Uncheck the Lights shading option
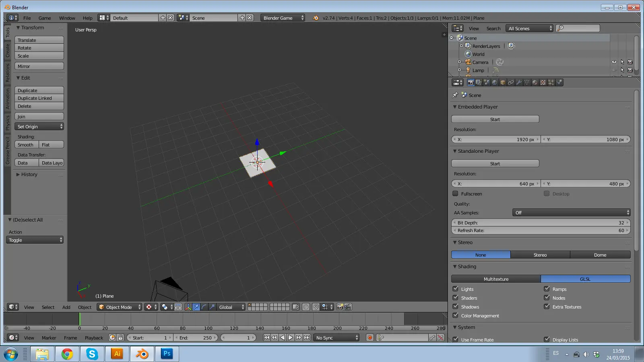The height and width of the screenshot is (362, 644). tap(455, 289)
